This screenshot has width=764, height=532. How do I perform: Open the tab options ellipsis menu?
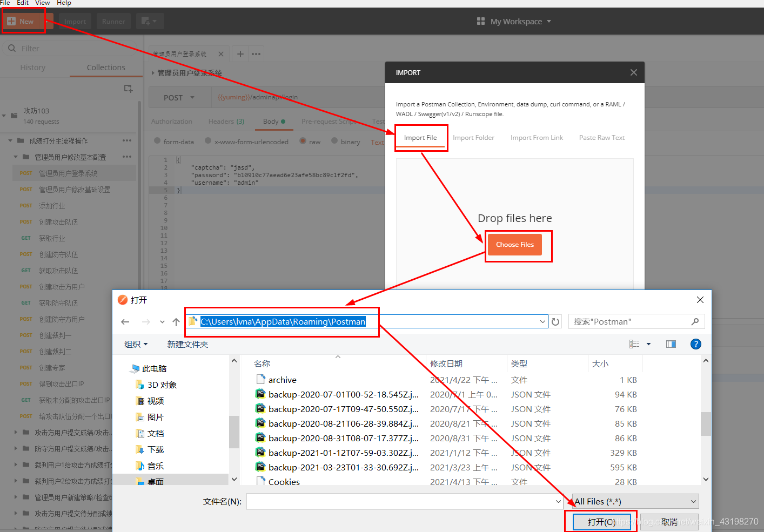pyautogui.click(x=256, y=54)
